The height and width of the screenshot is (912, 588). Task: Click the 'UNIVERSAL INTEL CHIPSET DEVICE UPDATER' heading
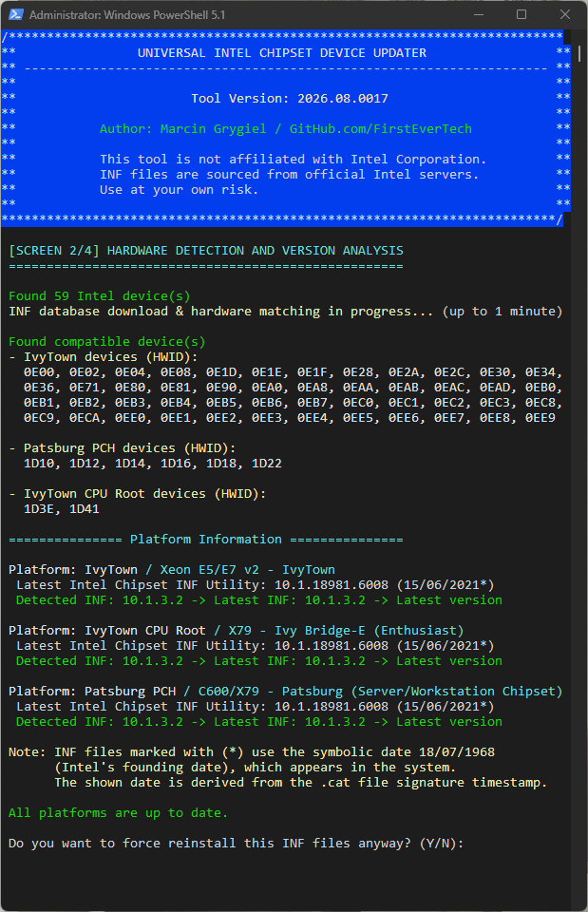(282, 53)
